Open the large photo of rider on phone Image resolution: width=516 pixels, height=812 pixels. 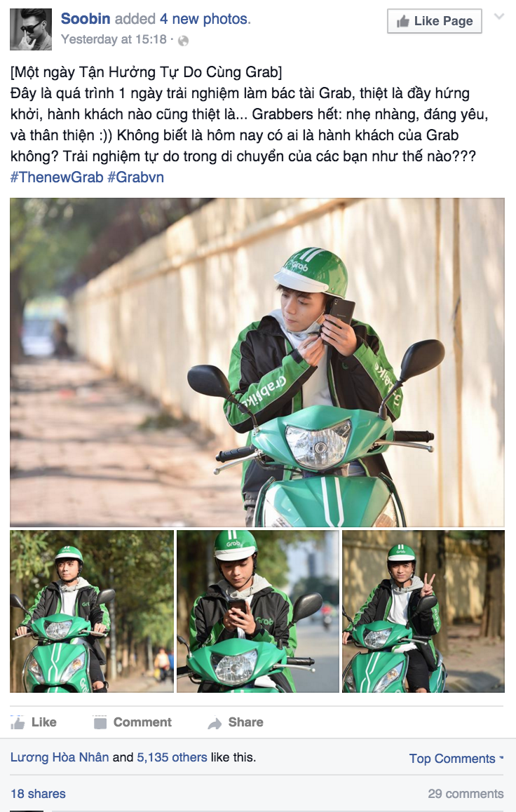click(x=257, y=363)
